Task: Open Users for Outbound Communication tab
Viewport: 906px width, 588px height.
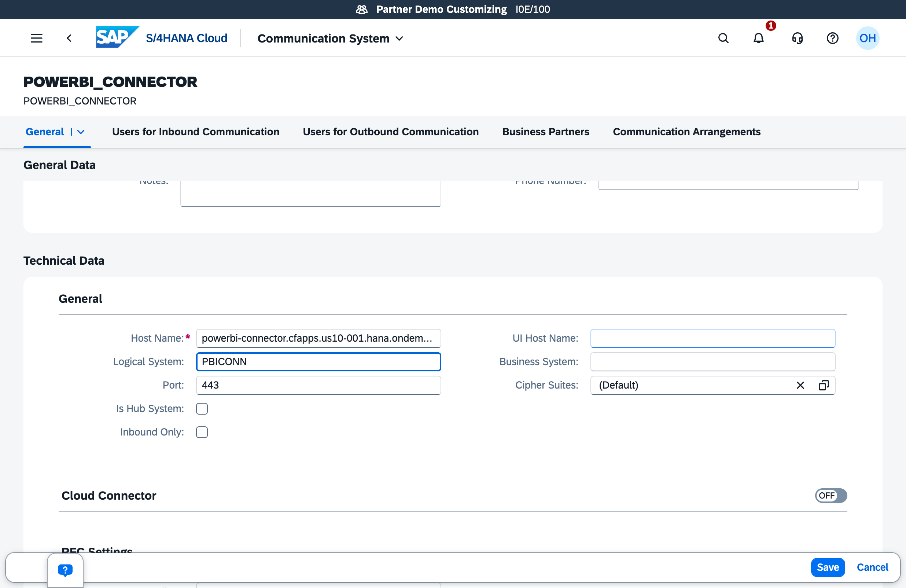Action: (x=391, y=132)
